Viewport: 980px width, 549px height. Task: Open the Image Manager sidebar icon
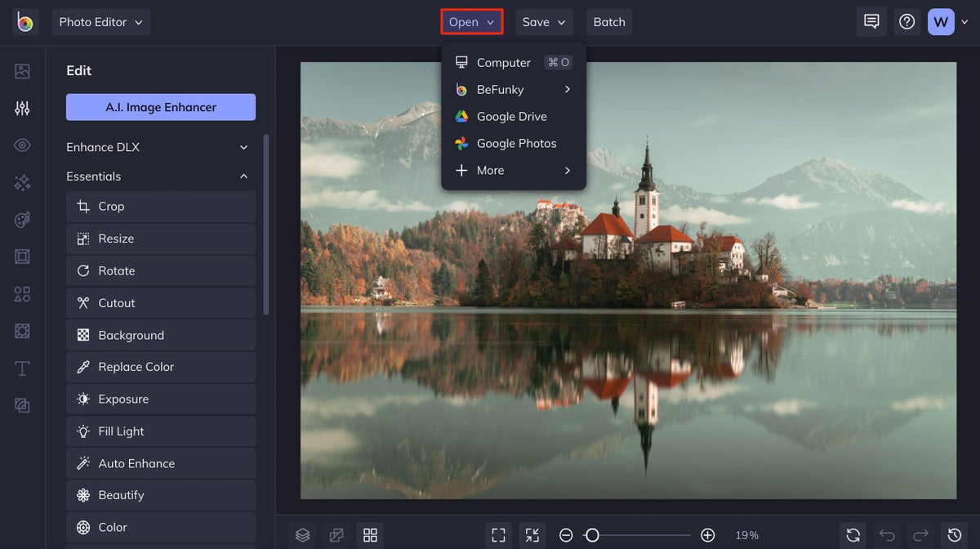point(22,71)
